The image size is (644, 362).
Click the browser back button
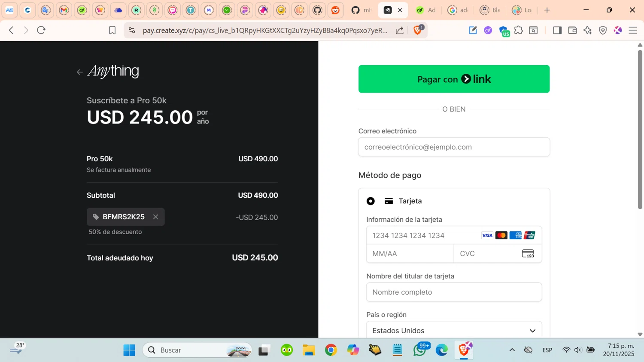tap(12, 30)
